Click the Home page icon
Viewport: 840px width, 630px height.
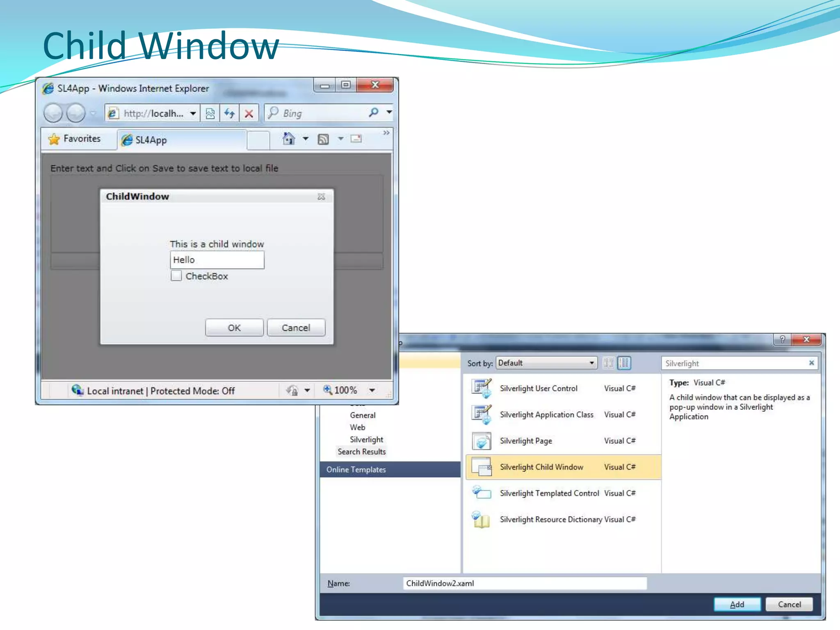[x=289, y=139]
